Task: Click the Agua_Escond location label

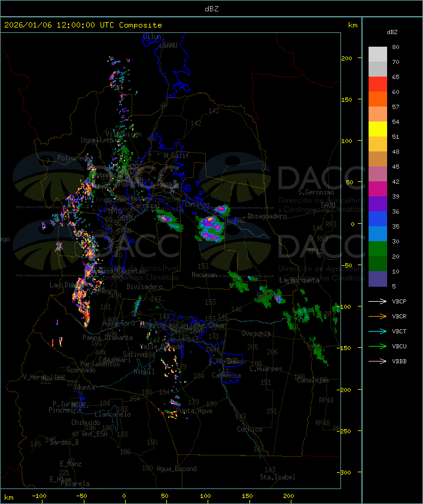Action: click(x=176, y=469)
